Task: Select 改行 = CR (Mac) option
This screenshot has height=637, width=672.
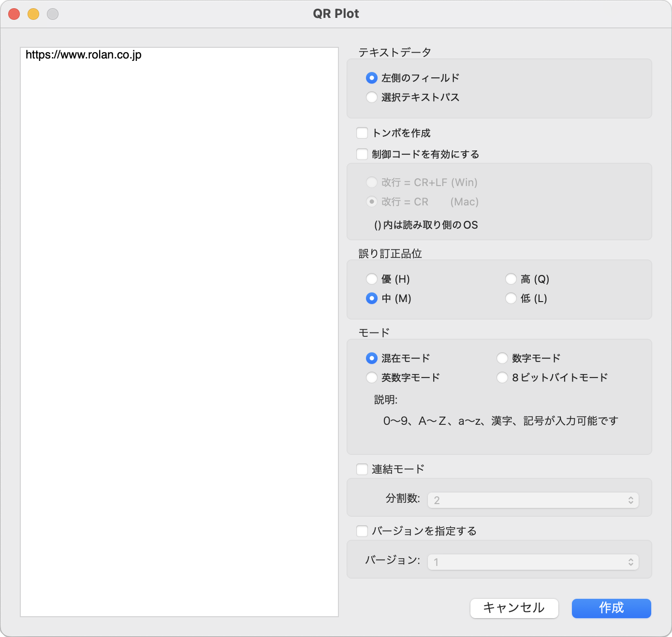Action: click(x=371, y=202)
